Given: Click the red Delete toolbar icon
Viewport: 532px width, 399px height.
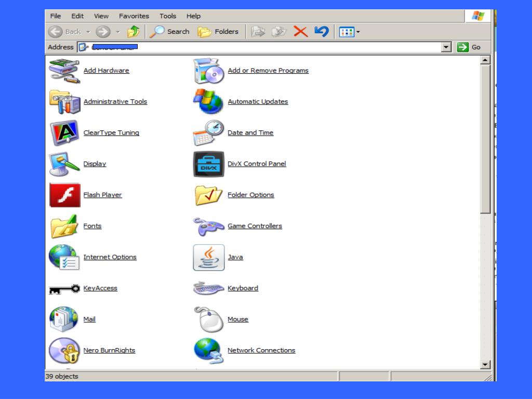Looking at the screenshot, I should [x=300, y=32].
